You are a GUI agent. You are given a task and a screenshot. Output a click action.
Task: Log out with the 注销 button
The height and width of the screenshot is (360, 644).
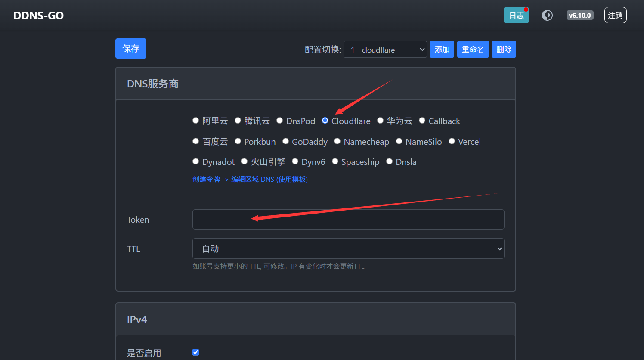pyautogui.click(x=615, y=16)
